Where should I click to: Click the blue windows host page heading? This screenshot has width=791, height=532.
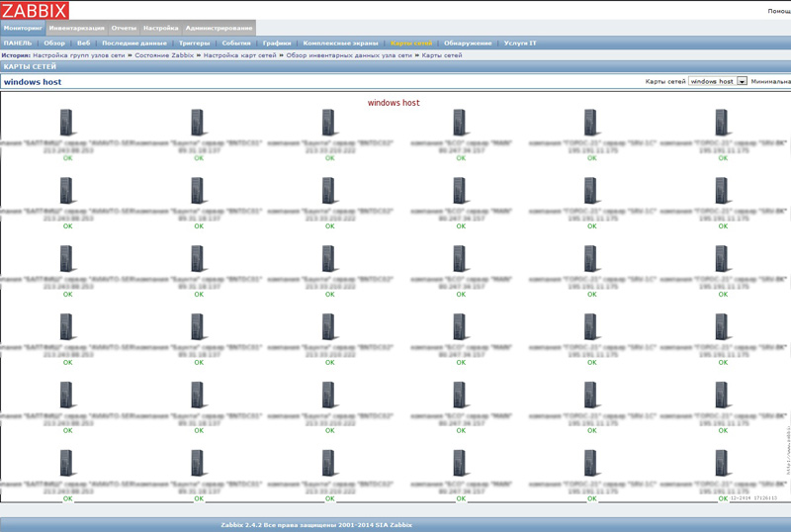(33, 82)
